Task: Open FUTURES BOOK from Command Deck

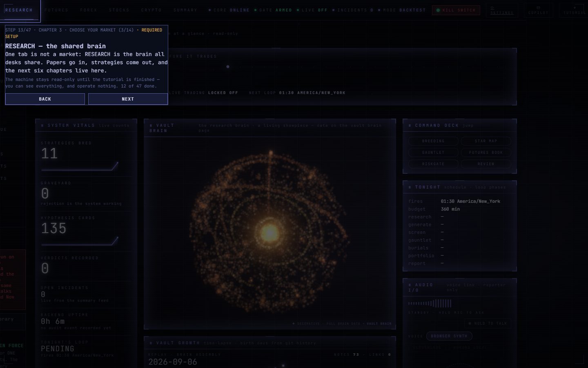Action: point(486,153)
